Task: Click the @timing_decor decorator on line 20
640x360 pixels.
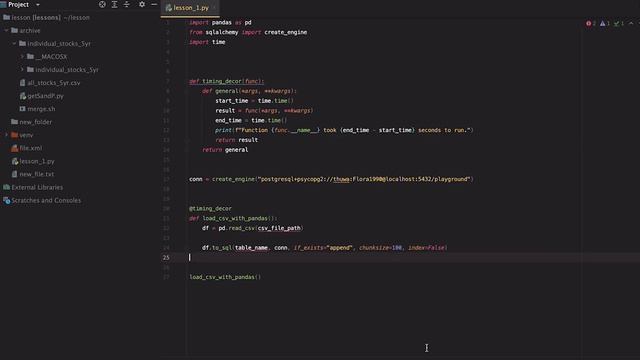Action: click(x=210, y=209)
